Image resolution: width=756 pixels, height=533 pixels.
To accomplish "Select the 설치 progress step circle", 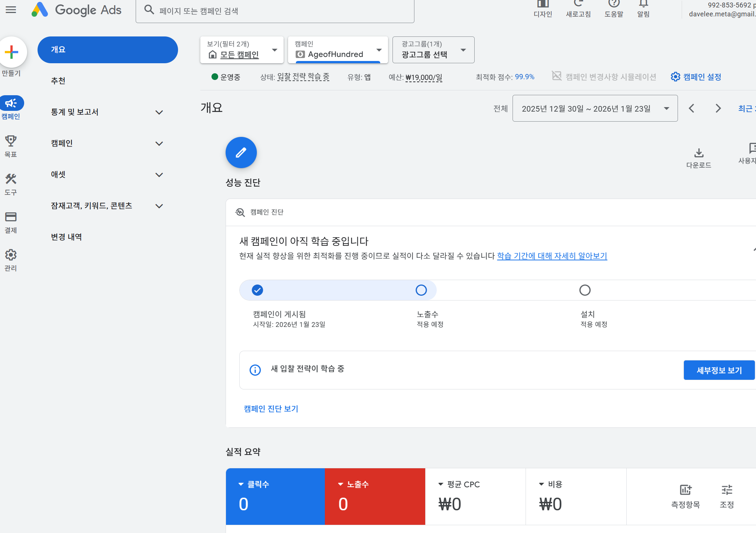I will 585,290.
